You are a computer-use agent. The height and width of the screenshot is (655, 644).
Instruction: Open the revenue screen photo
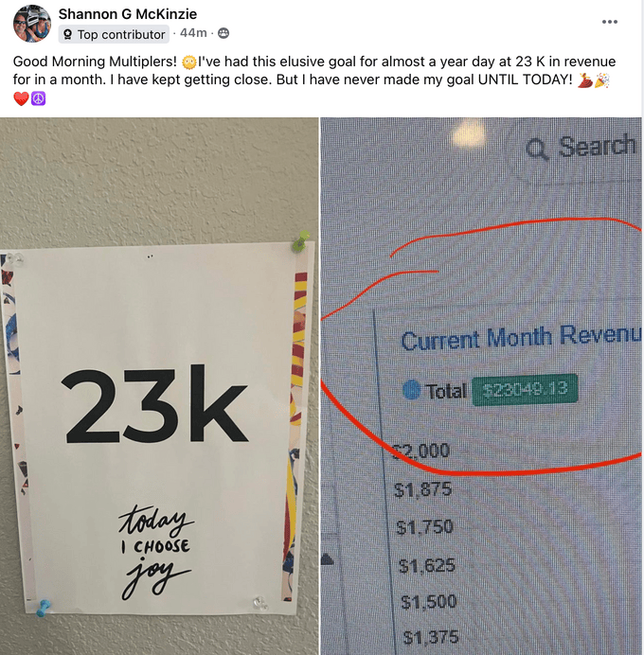click(481, 386)
